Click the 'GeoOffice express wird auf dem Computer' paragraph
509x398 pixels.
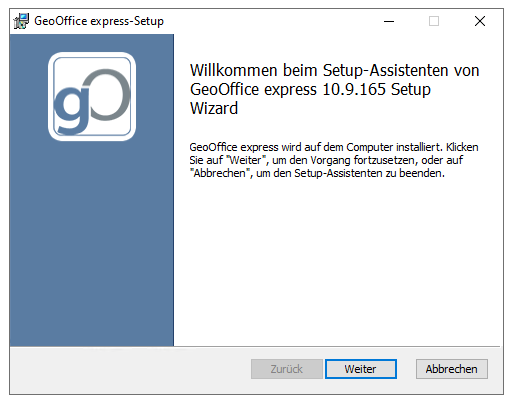point(334,160)
